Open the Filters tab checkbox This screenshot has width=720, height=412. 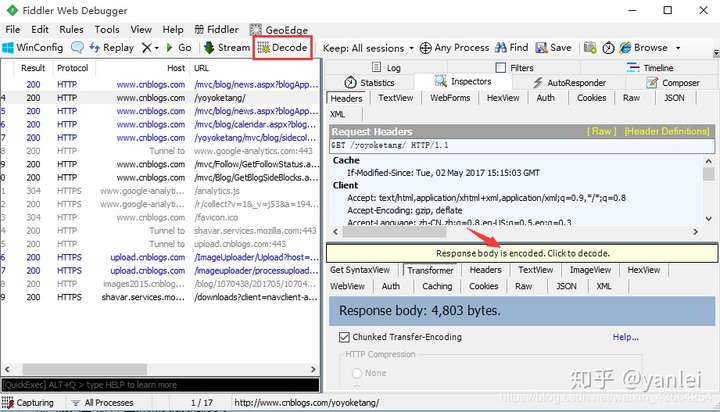point(501,68)
